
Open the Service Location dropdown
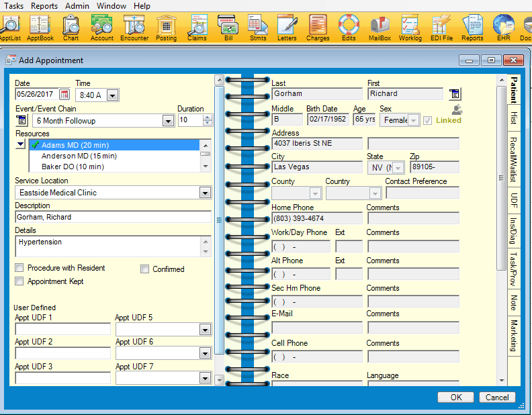pyautogui.click(x=205, y=193)
